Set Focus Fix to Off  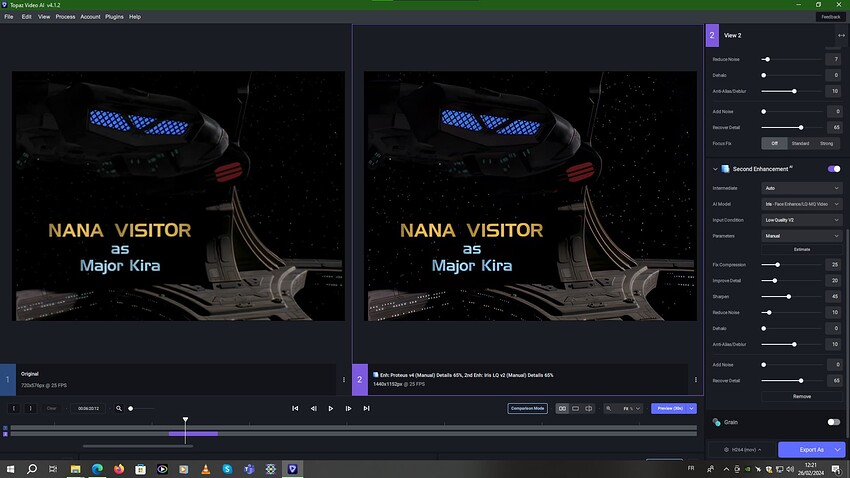tap(774, 143)
